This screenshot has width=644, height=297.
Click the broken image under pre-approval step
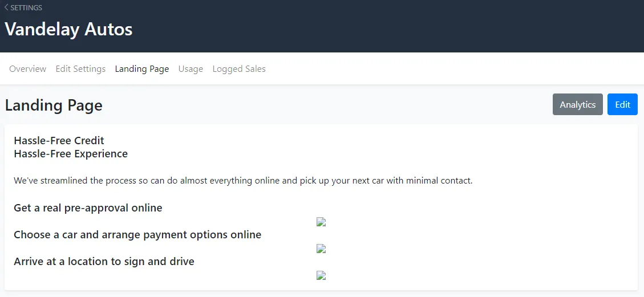(x=321, y=222)
